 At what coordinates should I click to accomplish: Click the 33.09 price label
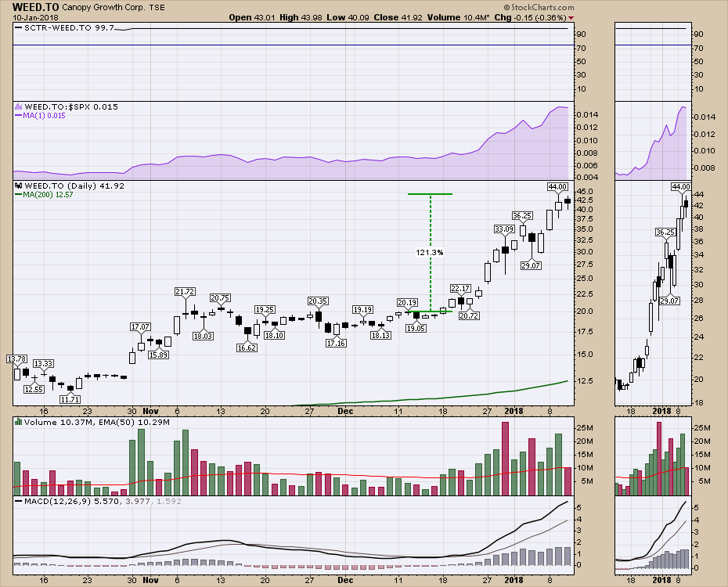(504, 229)
